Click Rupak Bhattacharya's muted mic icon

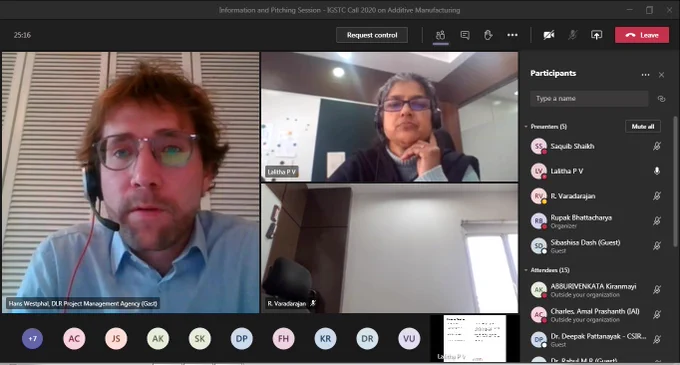(657, 221)
